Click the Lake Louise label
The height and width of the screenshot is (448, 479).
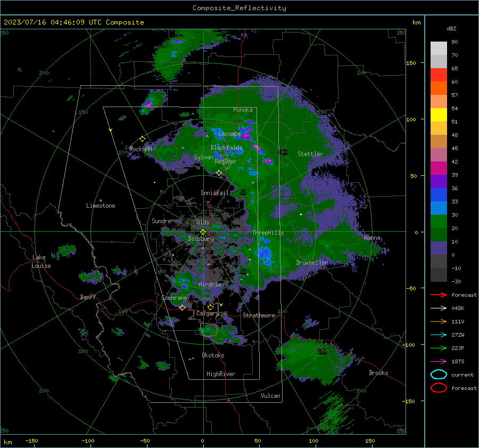click(x=41, y=262)
